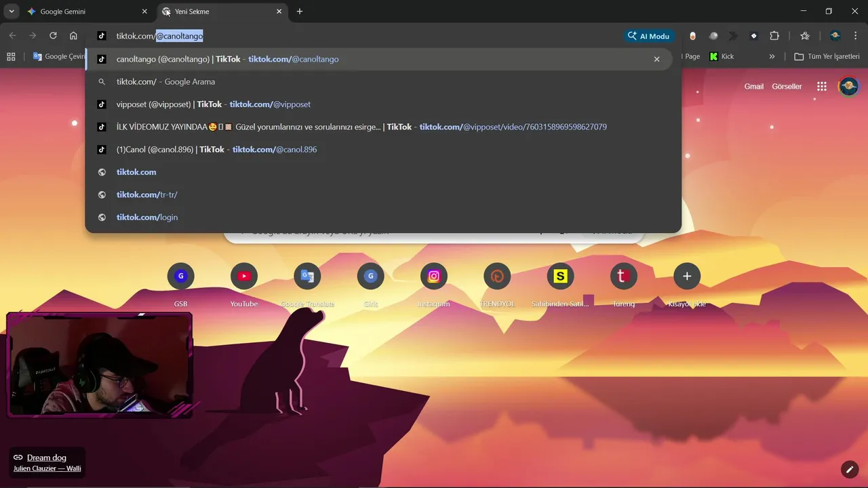Close the Yeni Sekme tab
Viewport: 868px width, 488px height.
pyautogui.click(x=279, y=12)
